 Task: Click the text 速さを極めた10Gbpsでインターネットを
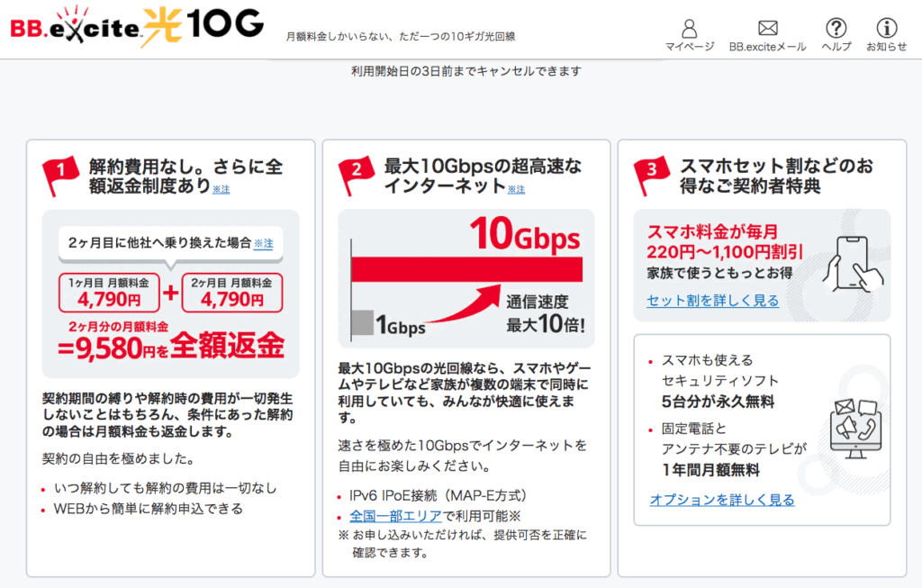click(462, 445)
